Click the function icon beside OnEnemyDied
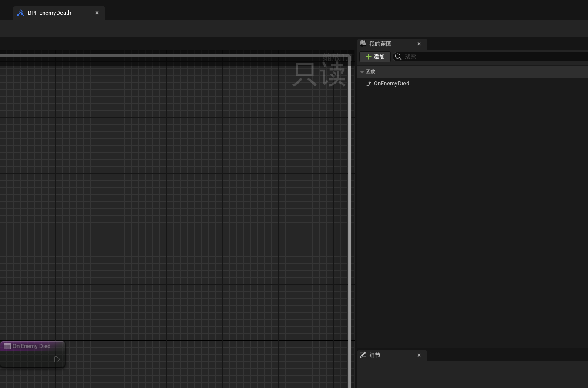The height and width of the screenshot is (388, 588). coord(369,84)
